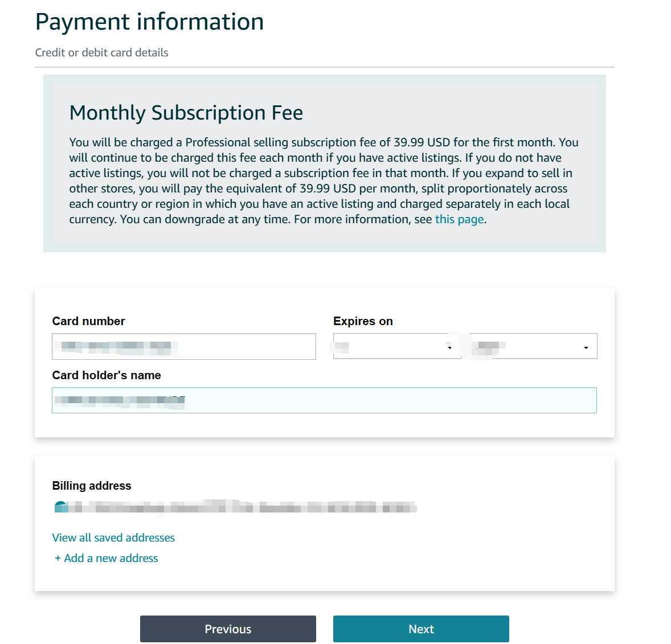Click the Card number label
671x644 pixels.
(x=88, y=321)
